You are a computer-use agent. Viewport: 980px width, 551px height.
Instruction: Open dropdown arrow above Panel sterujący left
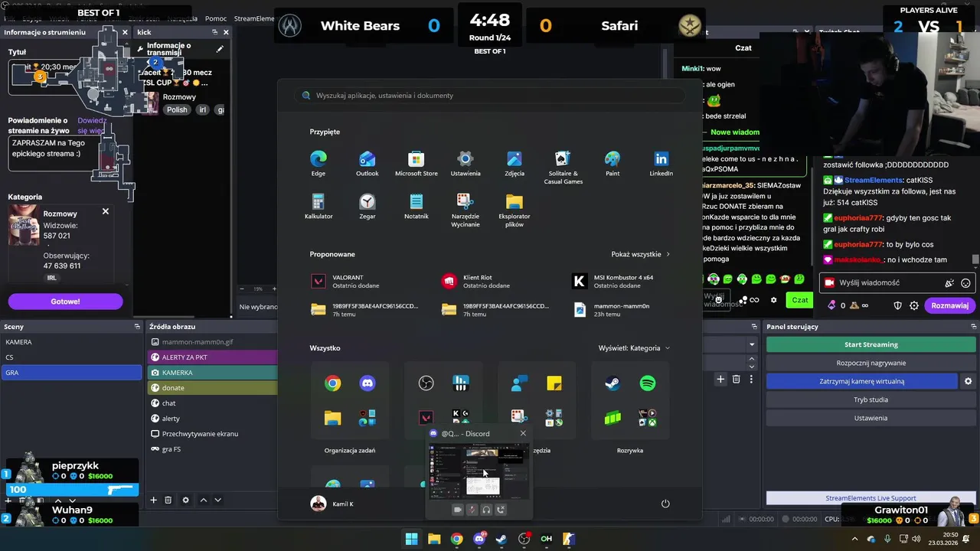pos(752,344)
